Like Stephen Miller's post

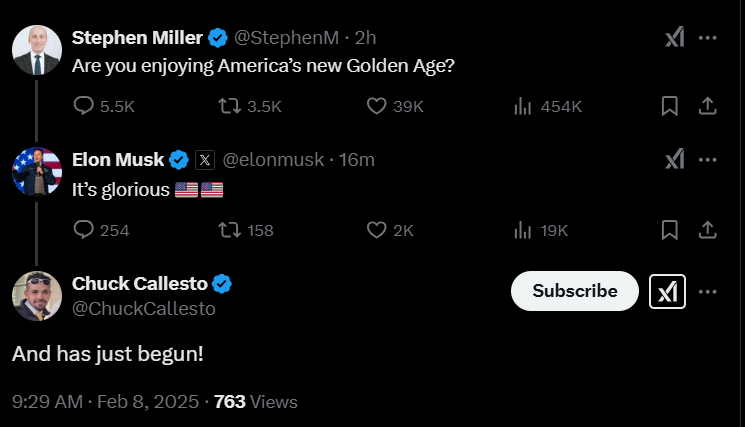[x=377, y=106]
